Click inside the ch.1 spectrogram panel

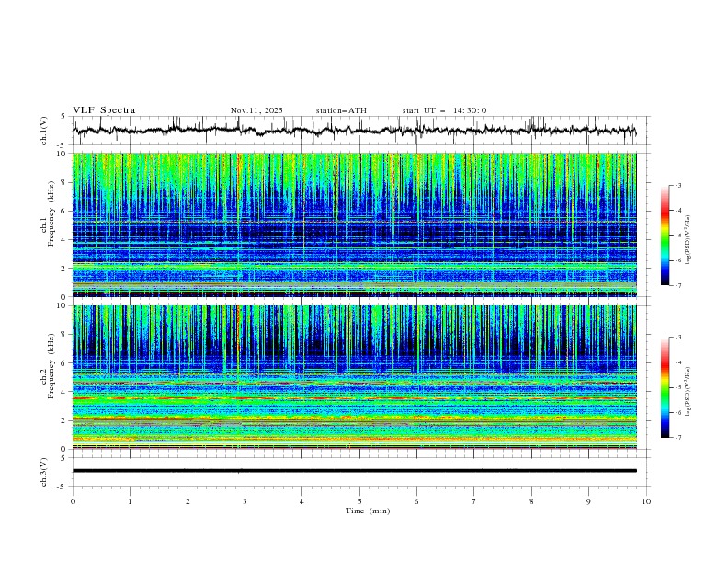[355, 224]
